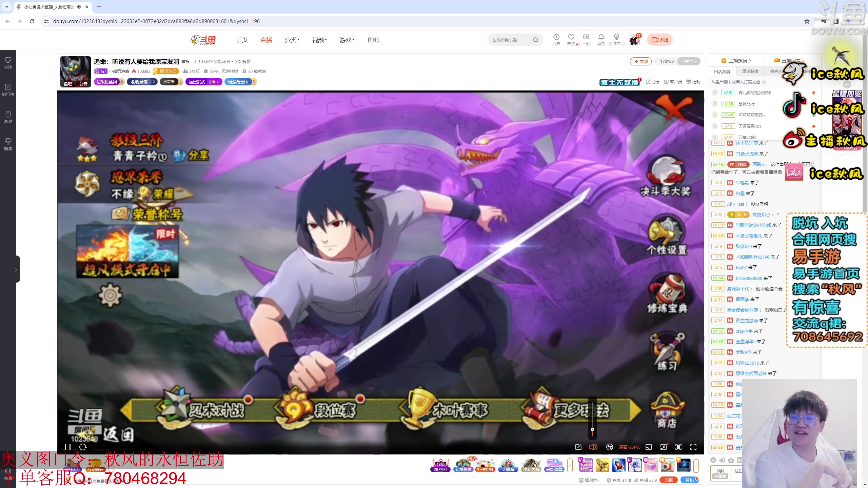
Task: Click the 友邻 add button
Action: tap(641, 61)
